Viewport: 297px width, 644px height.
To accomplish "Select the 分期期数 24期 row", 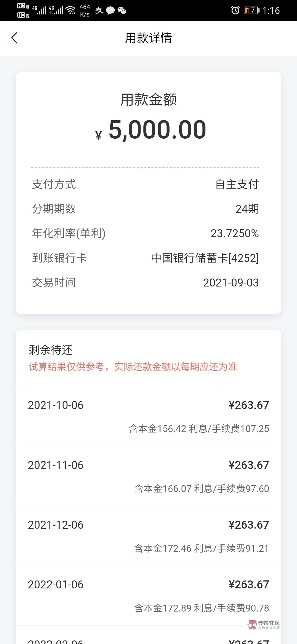I will [x=145, y=209].
